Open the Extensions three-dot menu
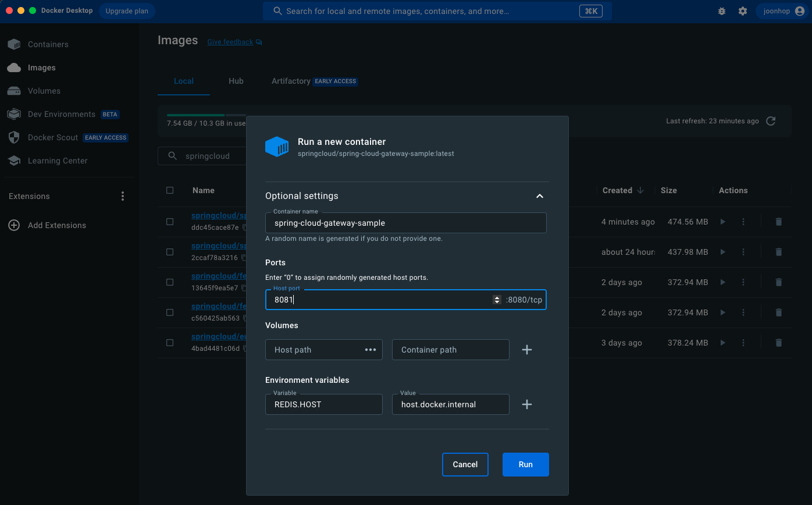The height and width of the screenshot is (505, 812). tap(122, 196)
